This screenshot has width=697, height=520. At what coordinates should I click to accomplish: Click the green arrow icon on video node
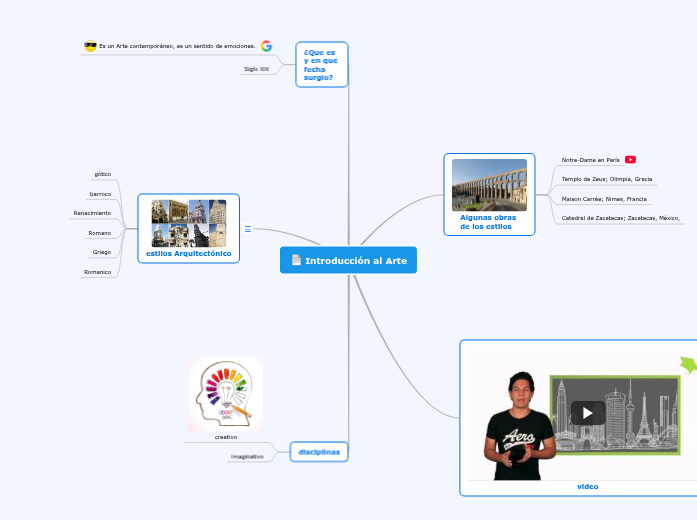point(687,365)
